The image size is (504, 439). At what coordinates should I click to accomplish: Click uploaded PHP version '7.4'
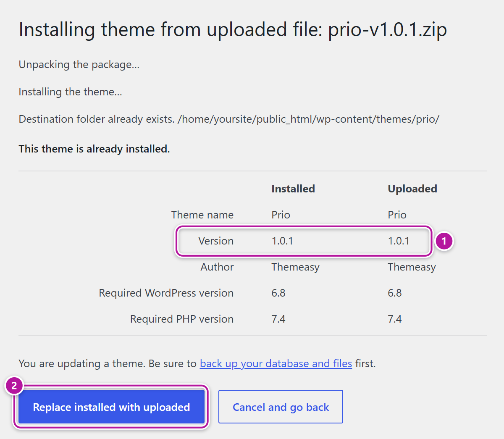point(395,319)
